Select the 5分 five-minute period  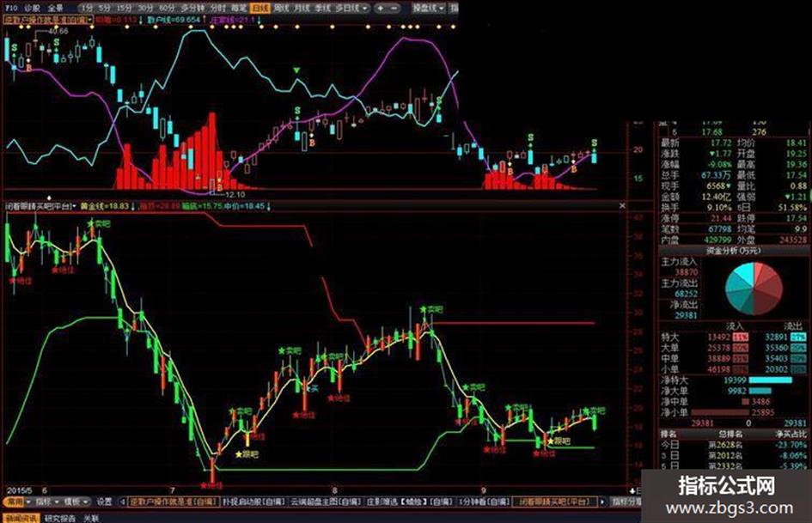click(105, 9)
